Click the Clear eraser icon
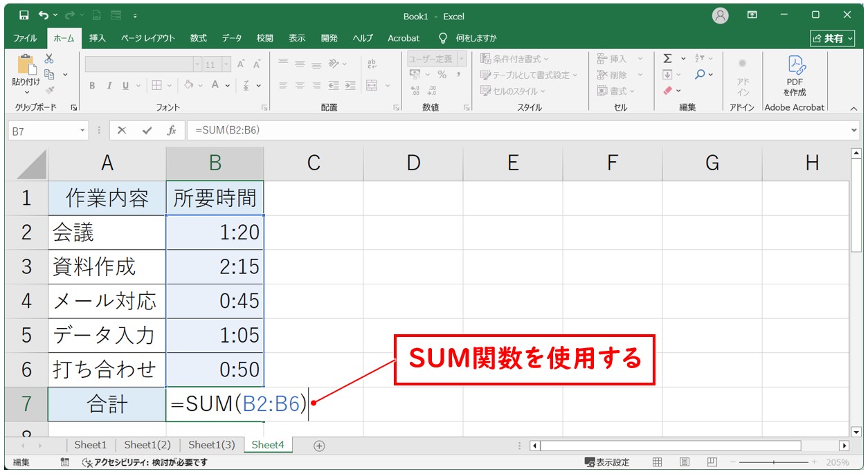 (x=667, y=90)
